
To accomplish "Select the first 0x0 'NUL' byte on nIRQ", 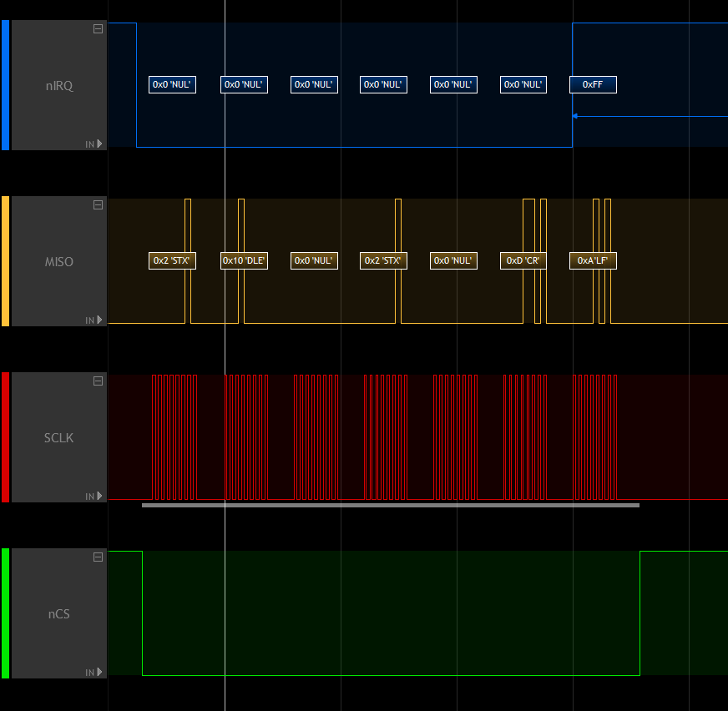I will coord(172,84).
